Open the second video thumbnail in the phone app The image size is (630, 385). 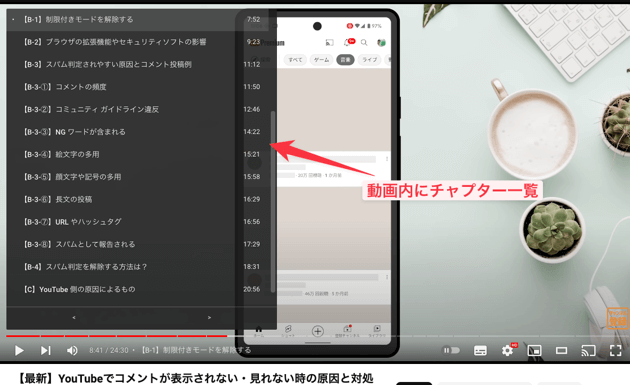[333, 227]
